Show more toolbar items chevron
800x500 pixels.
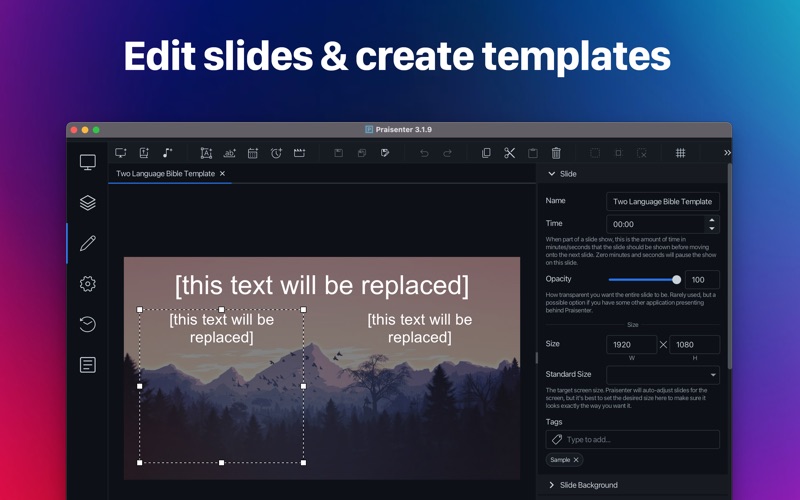(x=727, y=153)
